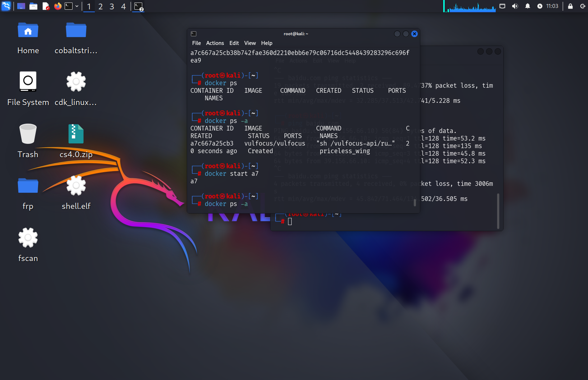Click the grouped terminal taskbar button showing 2
This screenshot has width=588, height=380.
pyautogui.click(x=138, y=6)
